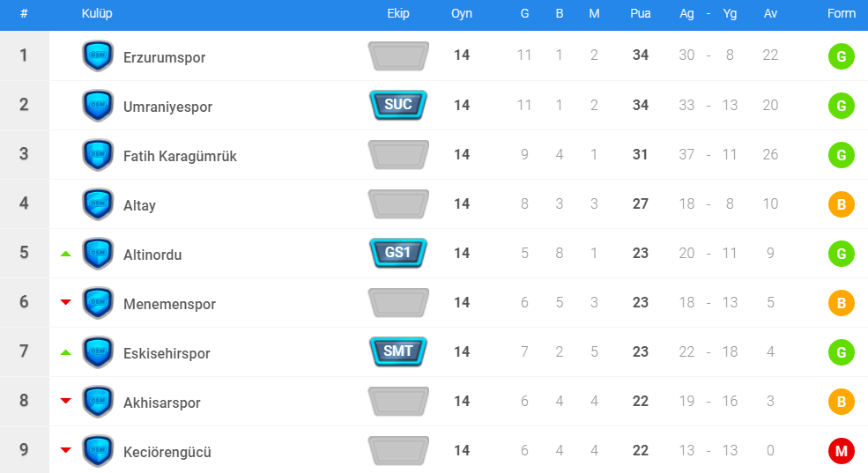
Task: Click Keciörengücü's red M form indicator
Action: [x=842, y=452]
